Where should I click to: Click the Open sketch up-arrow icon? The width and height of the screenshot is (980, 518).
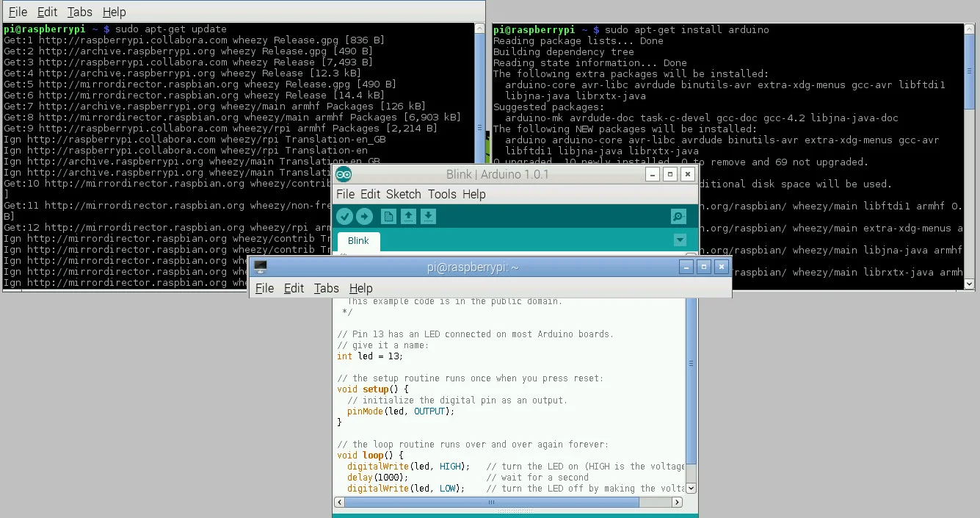409,216
